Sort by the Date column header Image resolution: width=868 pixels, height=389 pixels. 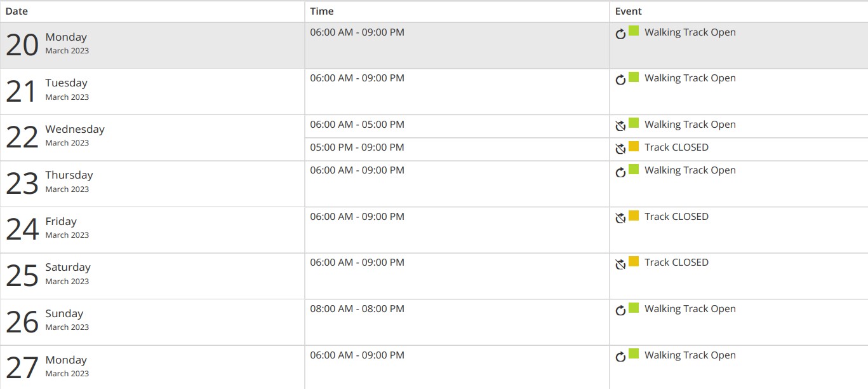click(x=17, y=11)
